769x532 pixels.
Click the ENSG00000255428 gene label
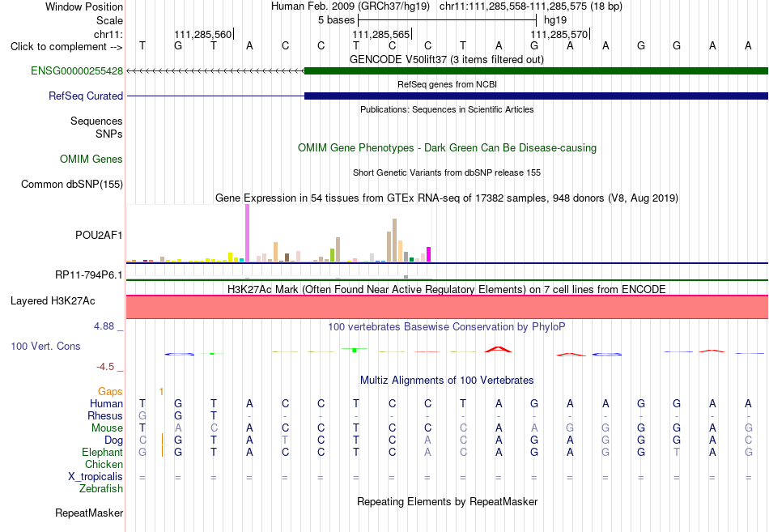pos(77,70)
